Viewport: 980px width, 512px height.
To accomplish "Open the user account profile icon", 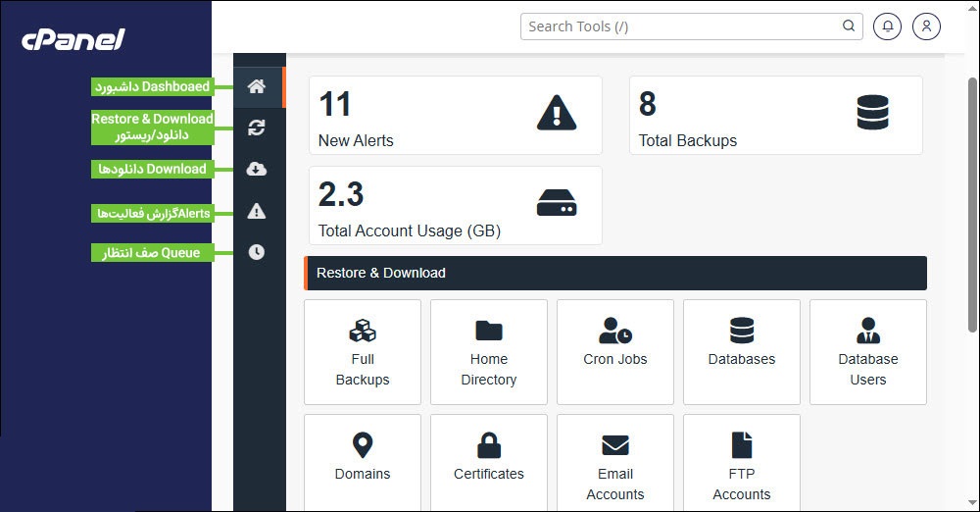I will point(926,26).
